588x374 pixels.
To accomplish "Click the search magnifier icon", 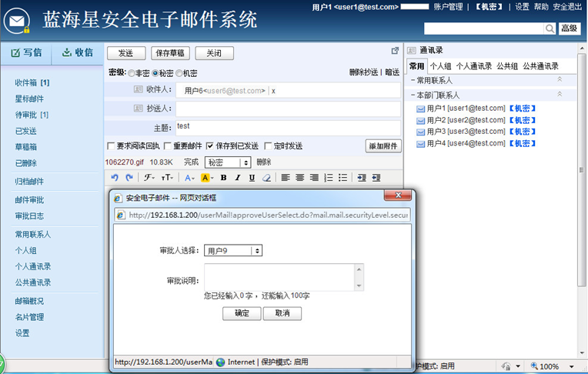I will click(x=550, y=28).
